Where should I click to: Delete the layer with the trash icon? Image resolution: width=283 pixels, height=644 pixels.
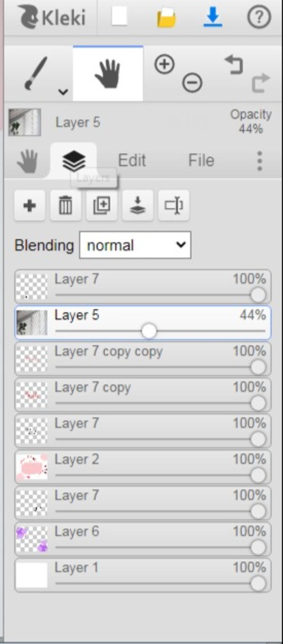[65, 205]
